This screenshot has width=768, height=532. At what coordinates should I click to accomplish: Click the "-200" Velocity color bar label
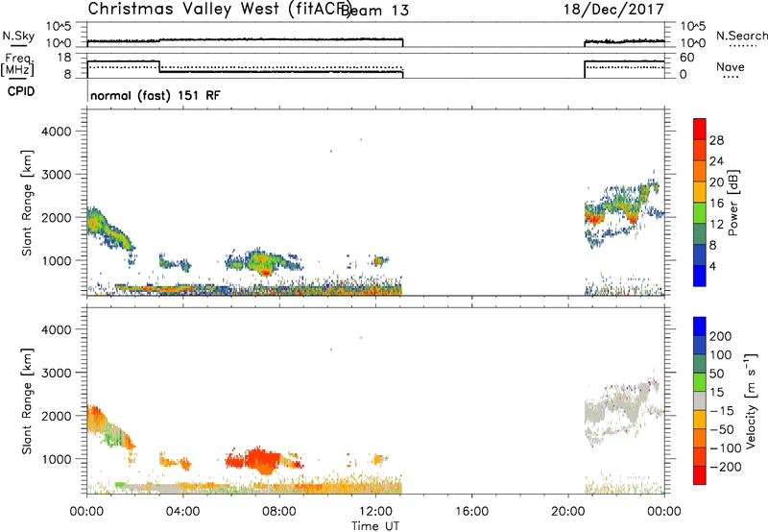pyautogui.click(x=725, y=467)
